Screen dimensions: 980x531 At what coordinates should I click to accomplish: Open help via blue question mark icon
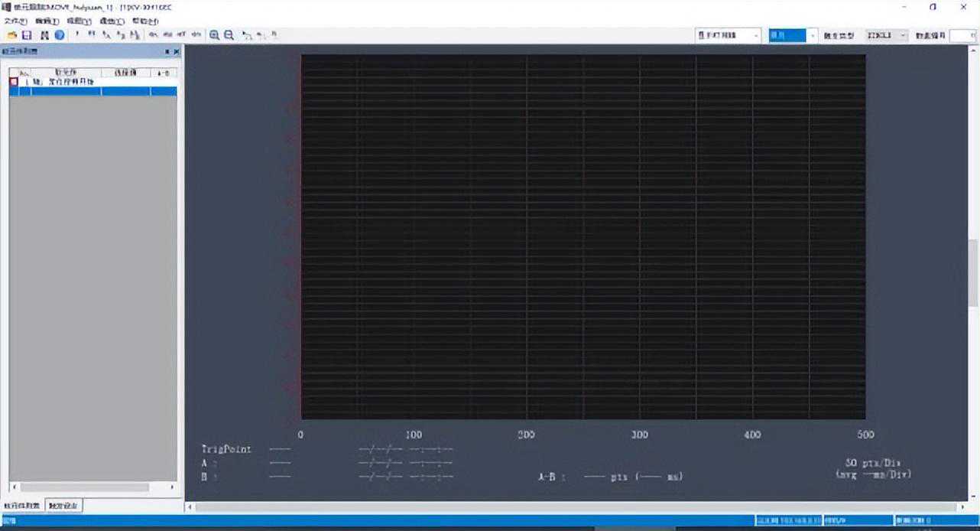point(60,35)
